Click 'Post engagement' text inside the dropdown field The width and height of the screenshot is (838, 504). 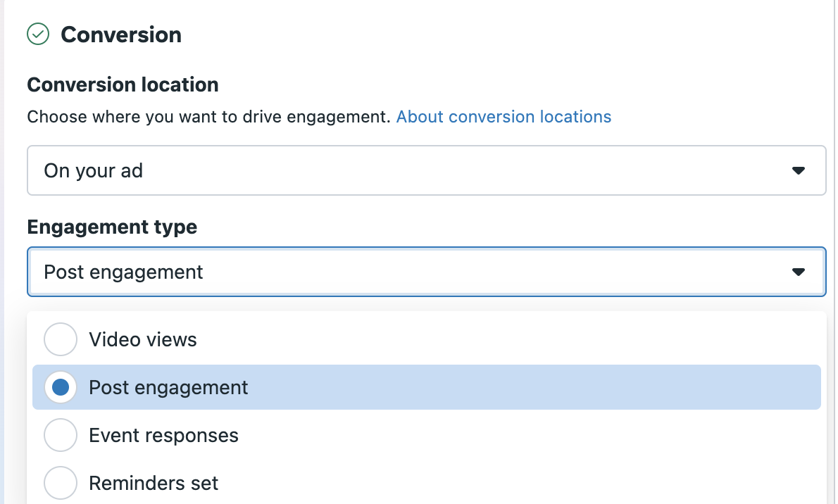click(x=123, y=272)
